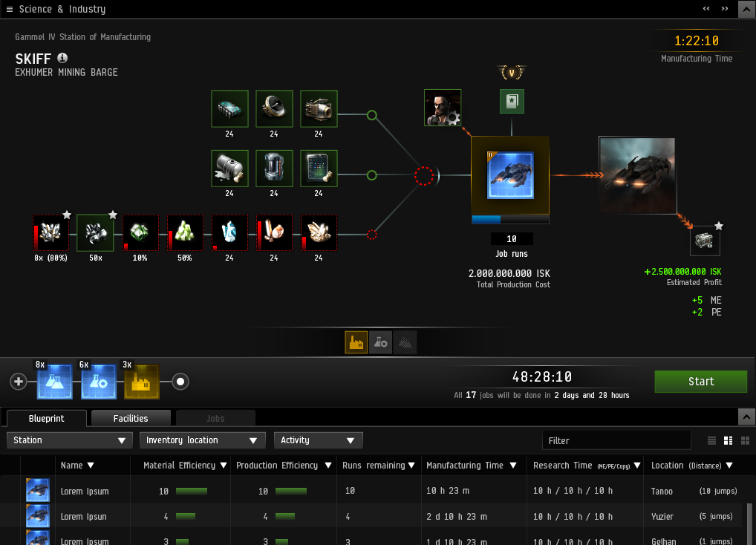This screenshot has width=756, height=545.
Task: Click the end-of-queue circle marker
Action: [180, 382]
